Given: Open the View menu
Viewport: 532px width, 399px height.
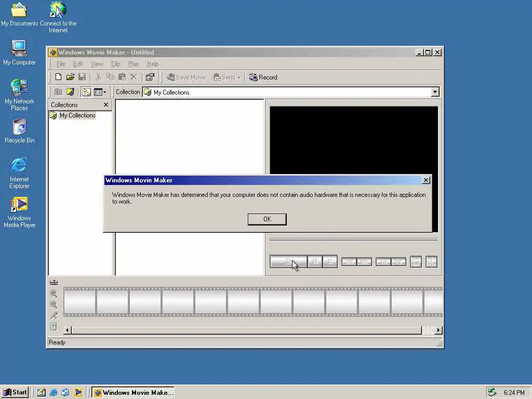Looking at the screenshot, I should coord(97,64).
